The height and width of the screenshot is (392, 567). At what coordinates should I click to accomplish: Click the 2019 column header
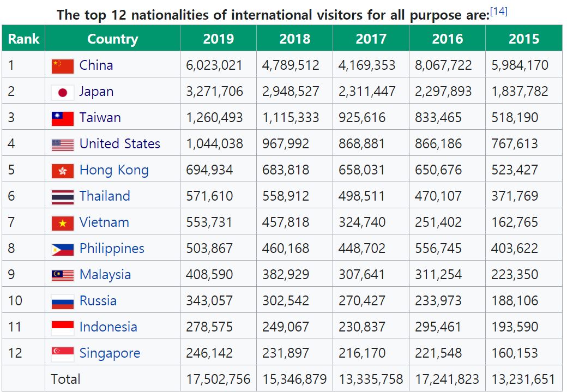coord(218,39)
